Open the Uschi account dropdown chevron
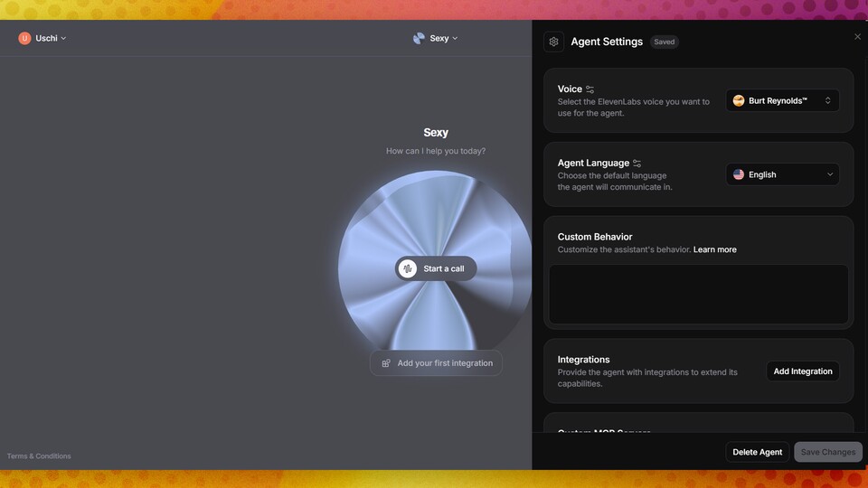 click(x=63, y=38)
